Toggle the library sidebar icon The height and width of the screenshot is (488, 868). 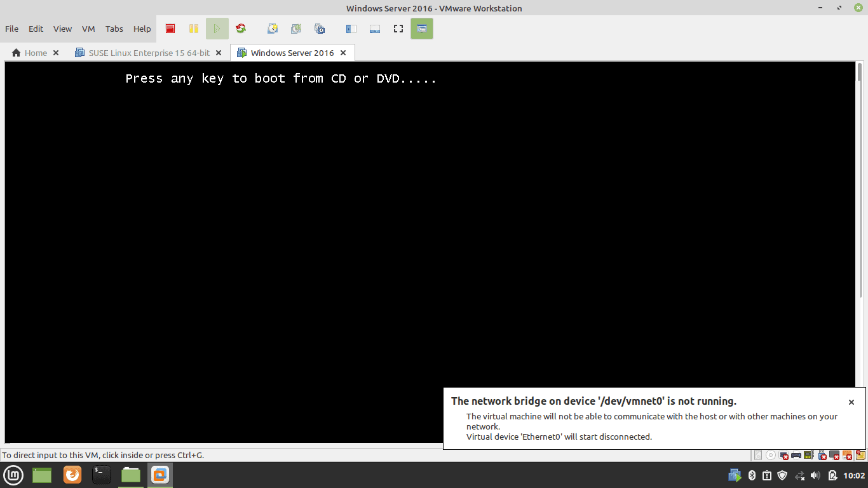(351, 29)
